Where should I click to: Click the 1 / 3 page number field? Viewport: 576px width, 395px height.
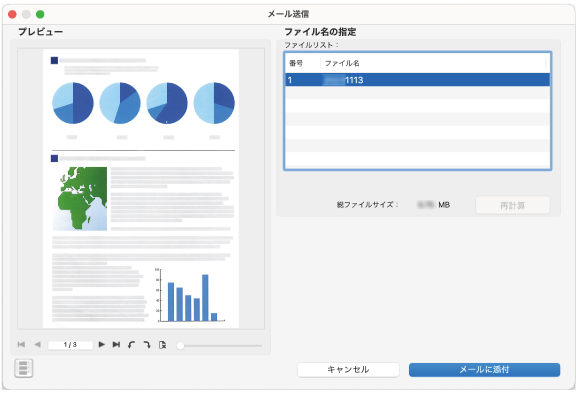coord(70,345)
